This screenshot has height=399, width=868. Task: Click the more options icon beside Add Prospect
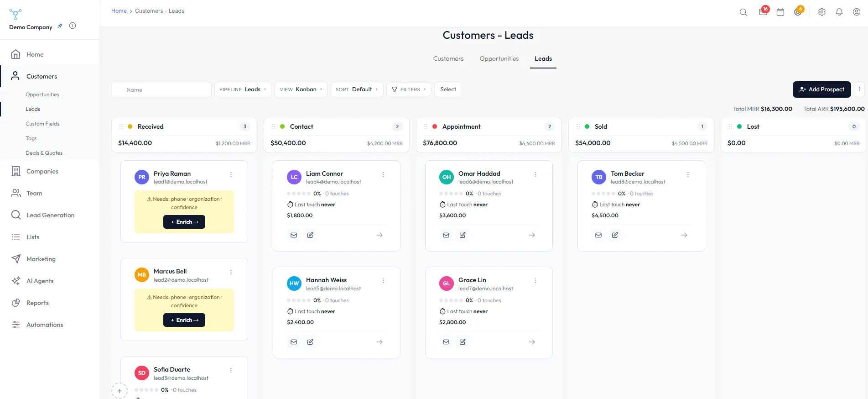859,89
